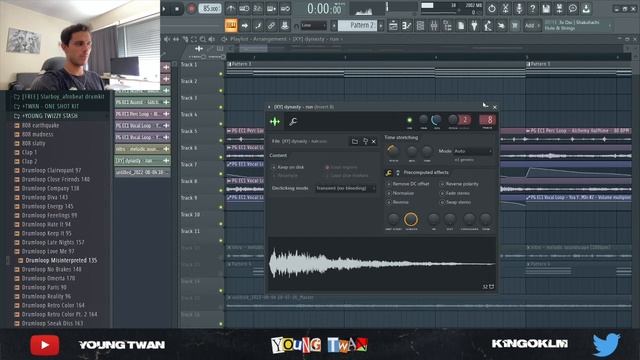Viewport: 640px width, 360px height.
Task: Toggle the metronome icon
Action: pyautogui.click(x=231, y=9)
